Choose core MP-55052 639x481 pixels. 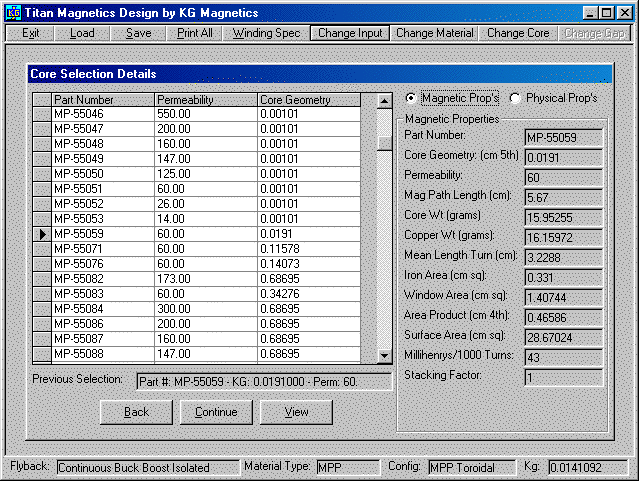pyautogui.click(x=196, y=204)
